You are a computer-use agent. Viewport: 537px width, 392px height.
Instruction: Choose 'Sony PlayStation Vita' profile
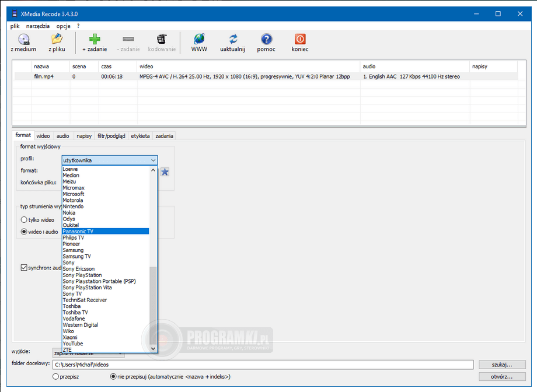(x=106, y=288)
